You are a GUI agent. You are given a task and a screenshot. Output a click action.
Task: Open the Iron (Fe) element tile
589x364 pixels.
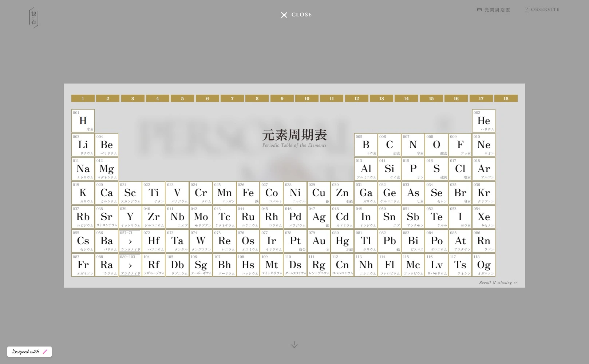(248, 193)
